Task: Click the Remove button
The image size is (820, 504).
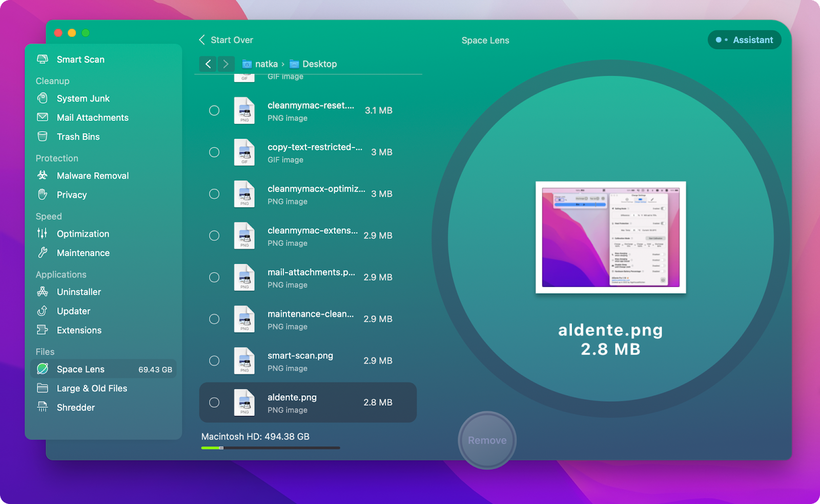Action: tap(487, 440)
